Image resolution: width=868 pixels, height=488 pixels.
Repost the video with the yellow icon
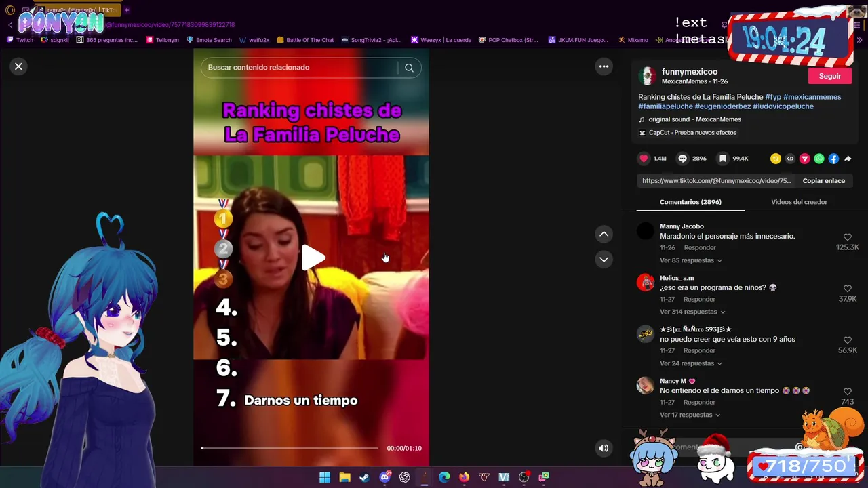click(776, 159)
